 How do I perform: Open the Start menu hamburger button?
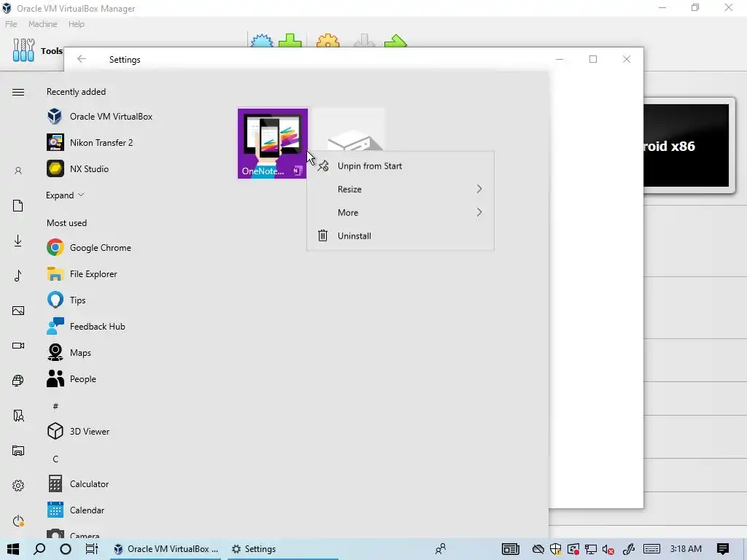[18, 92]
